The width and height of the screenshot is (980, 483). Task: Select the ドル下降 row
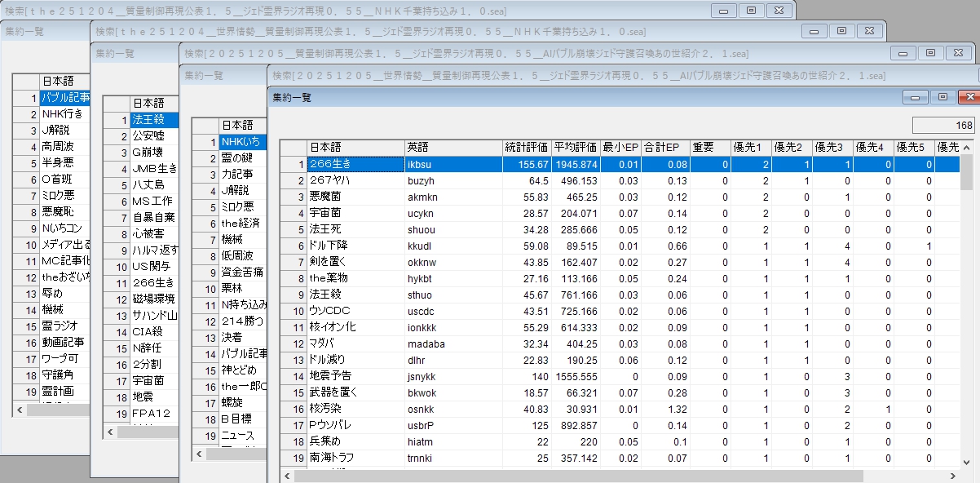(355, 246)
